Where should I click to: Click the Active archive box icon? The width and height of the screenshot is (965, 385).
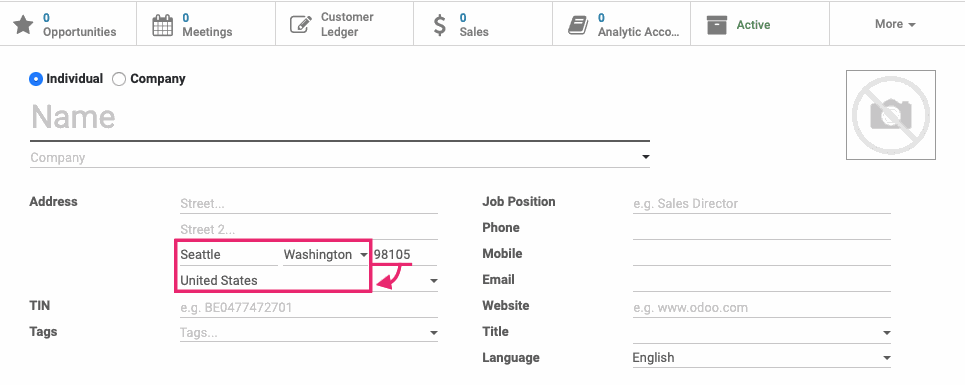pyautogui.click(x=717, y=25)
